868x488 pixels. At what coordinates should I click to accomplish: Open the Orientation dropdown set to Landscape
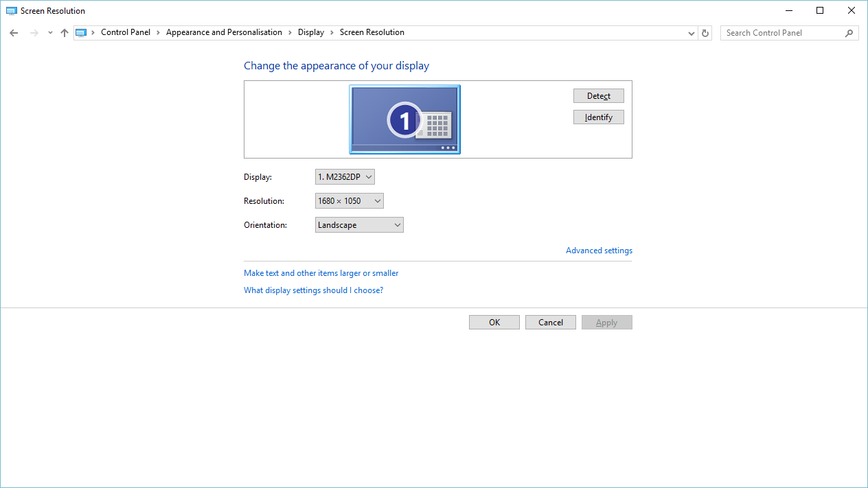point(359,225)
